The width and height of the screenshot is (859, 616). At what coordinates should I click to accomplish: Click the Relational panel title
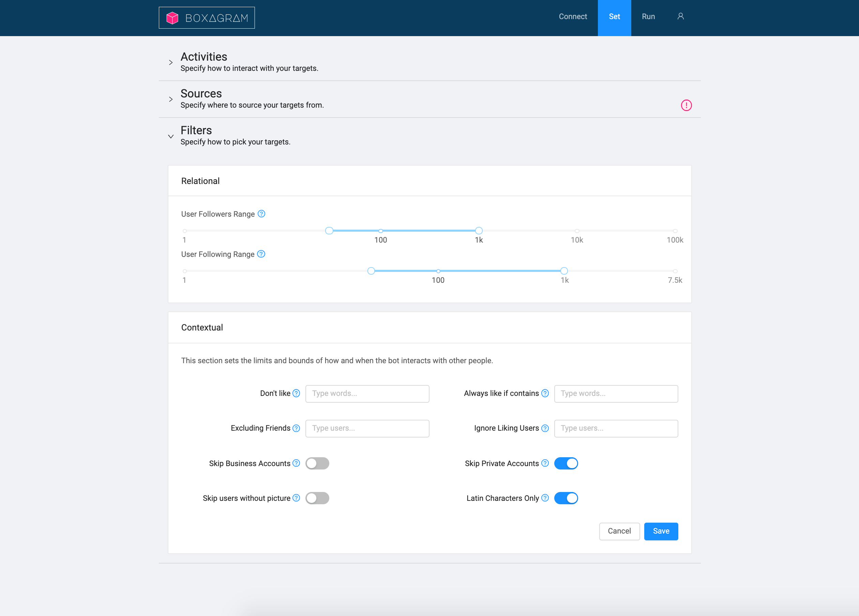coord(200,181)
